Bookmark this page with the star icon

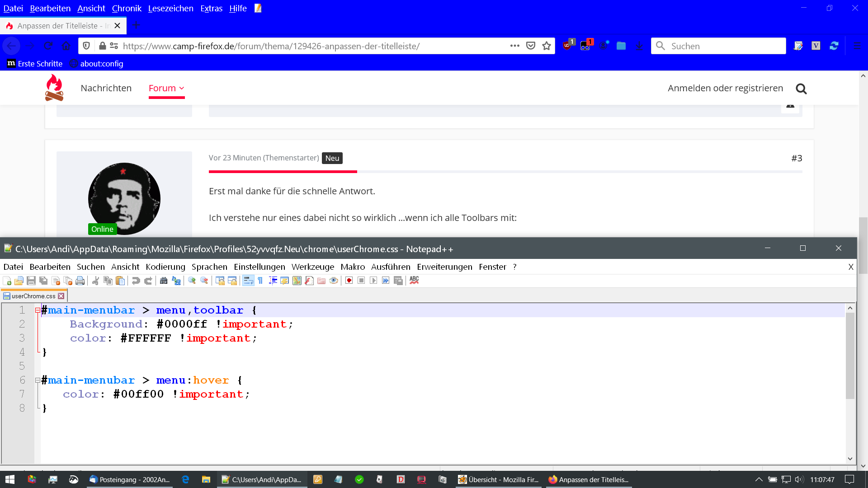pyautogui.click(x=547, y=46)
